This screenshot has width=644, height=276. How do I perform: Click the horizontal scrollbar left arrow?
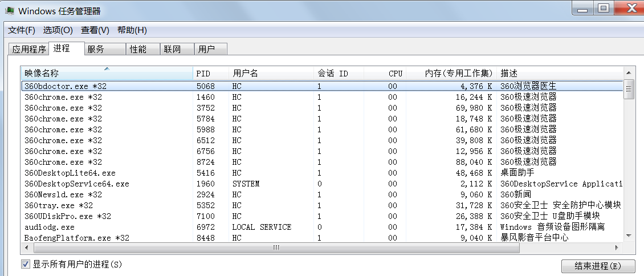27,247
